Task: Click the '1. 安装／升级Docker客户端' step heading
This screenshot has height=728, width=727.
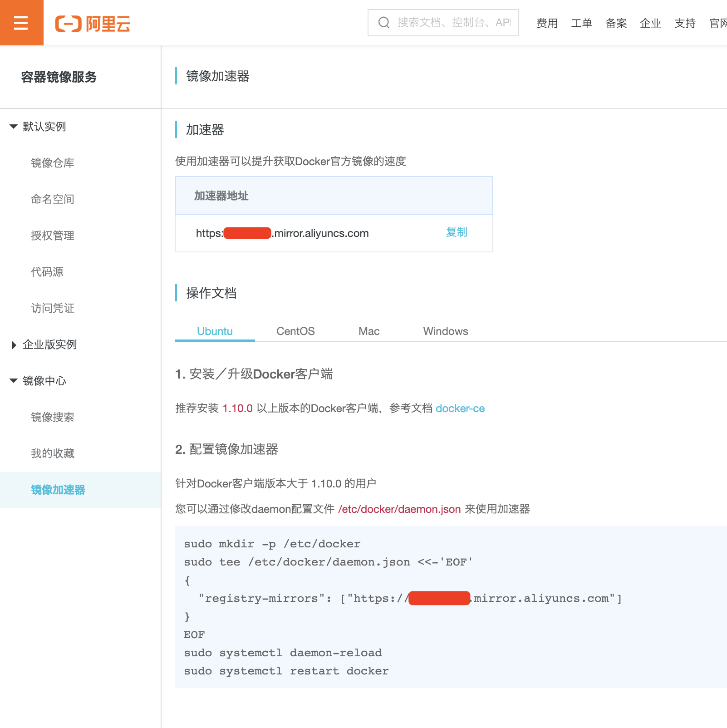Action: tap(254, 374)
